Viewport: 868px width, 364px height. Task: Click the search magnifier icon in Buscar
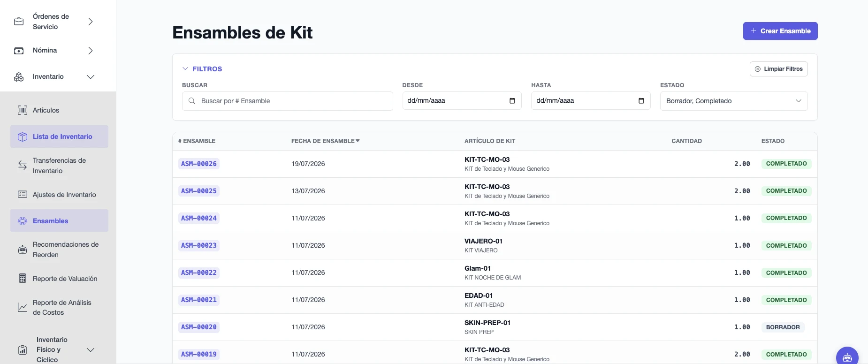pos(192,101)
